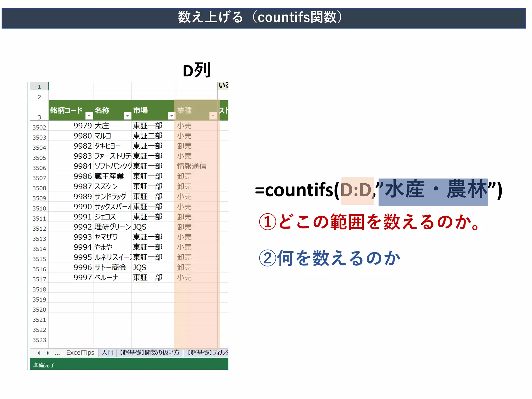Open the 業種 column filter dropdown
This screenshot has width=532, height=399.
(213, 116)
